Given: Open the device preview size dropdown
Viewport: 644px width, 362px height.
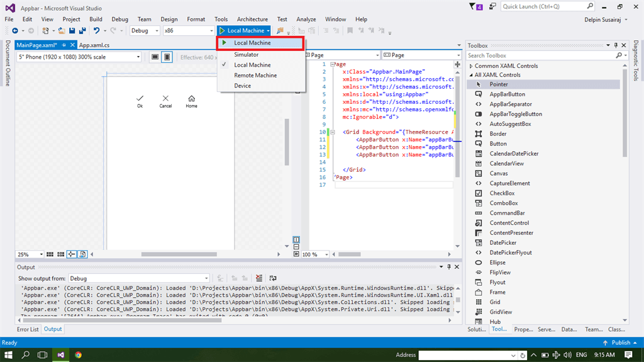Looking at the screenshot, I should tap(79, 57).
